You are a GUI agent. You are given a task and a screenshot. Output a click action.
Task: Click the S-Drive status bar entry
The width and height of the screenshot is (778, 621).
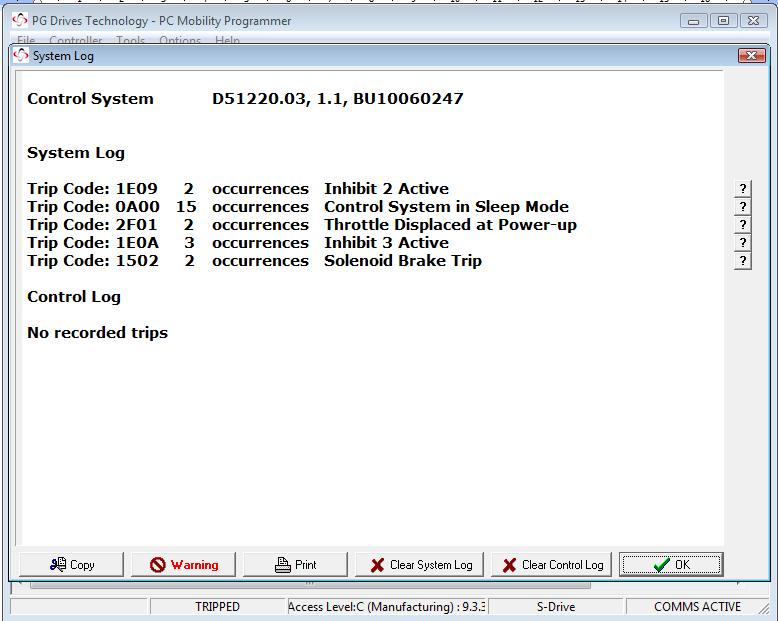click(x=556, y=607)
